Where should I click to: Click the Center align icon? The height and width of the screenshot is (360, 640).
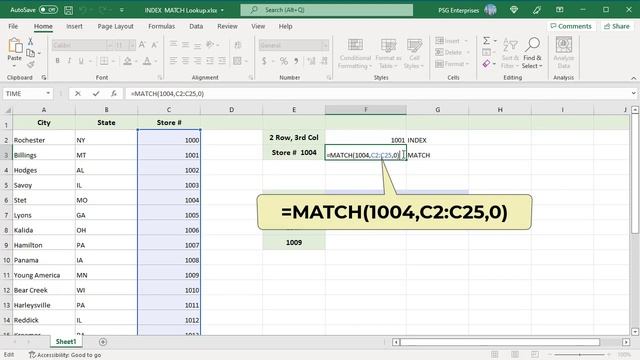tap(185, 61)
